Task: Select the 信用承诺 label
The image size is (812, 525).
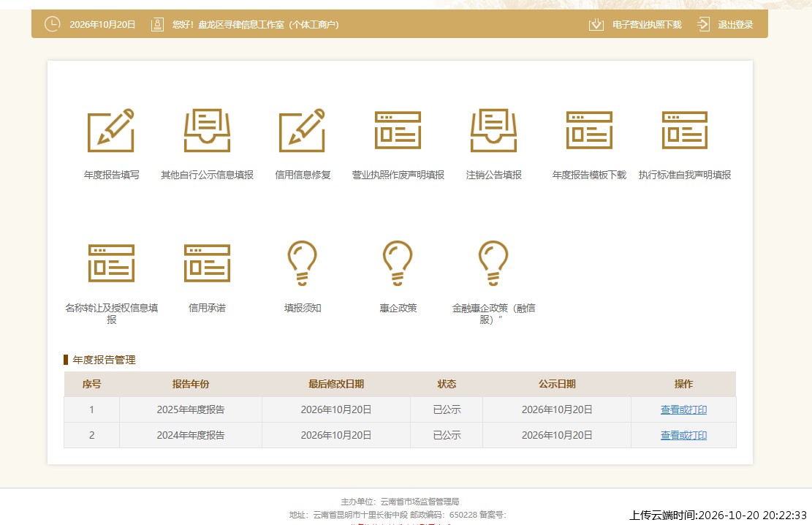Action: [207, 309]
